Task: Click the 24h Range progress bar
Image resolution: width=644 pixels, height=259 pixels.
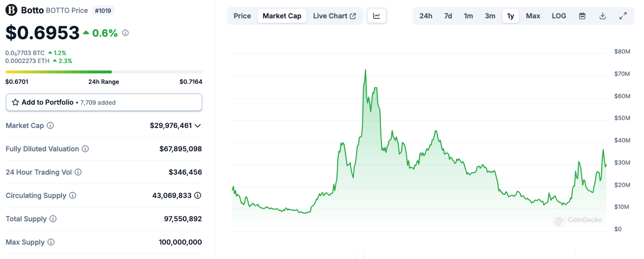Action: point(104,72)
